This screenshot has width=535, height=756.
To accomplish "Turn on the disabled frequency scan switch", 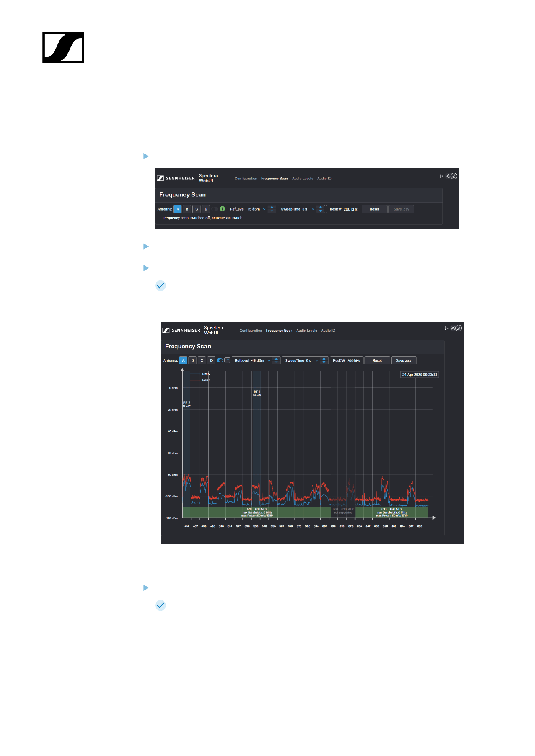I will coord(215,209).
